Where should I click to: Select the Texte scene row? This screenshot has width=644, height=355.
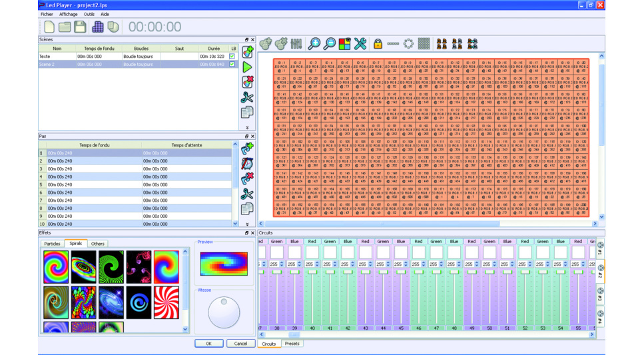[x=138, y=57]
